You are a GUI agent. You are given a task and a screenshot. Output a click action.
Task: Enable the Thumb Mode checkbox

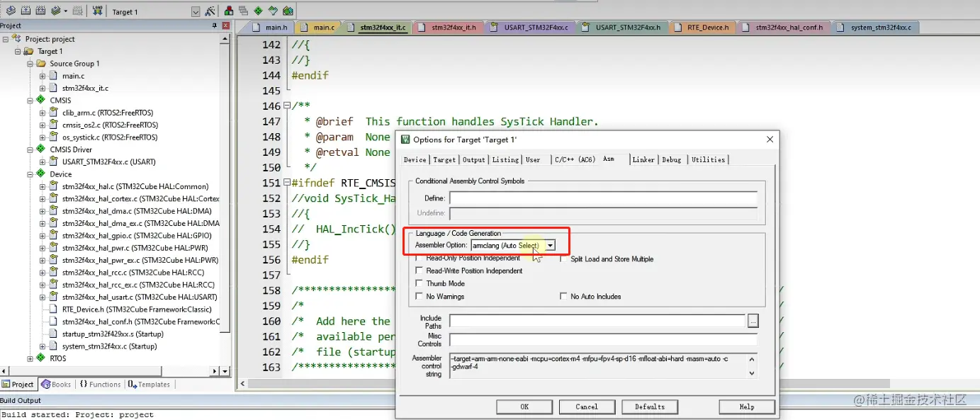(x=419, y=283)
